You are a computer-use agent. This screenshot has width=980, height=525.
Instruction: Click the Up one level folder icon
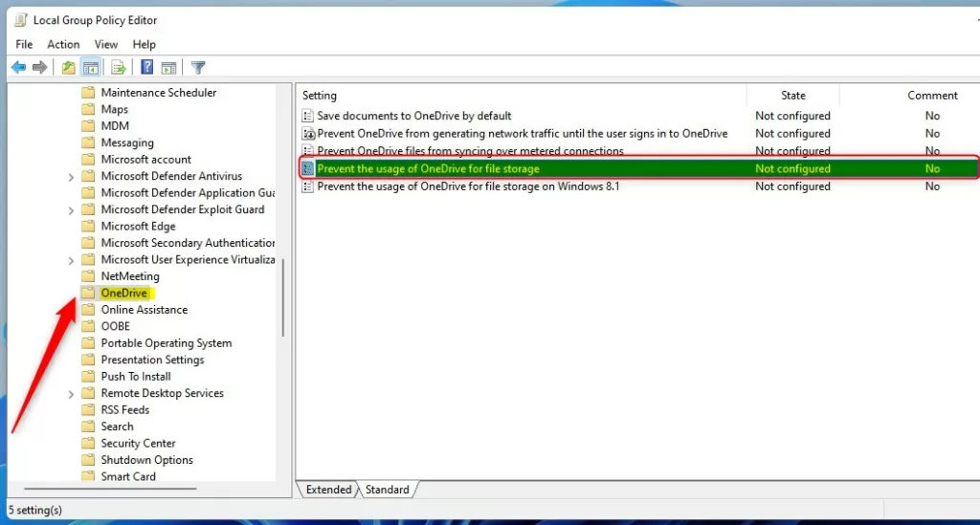coord(68,68)
